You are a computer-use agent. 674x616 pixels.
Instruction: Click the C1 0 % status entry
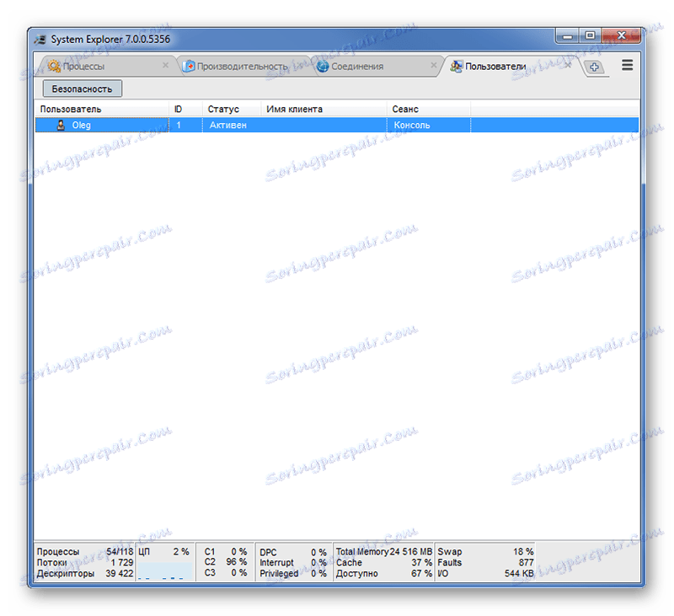[x=225, y=551]
